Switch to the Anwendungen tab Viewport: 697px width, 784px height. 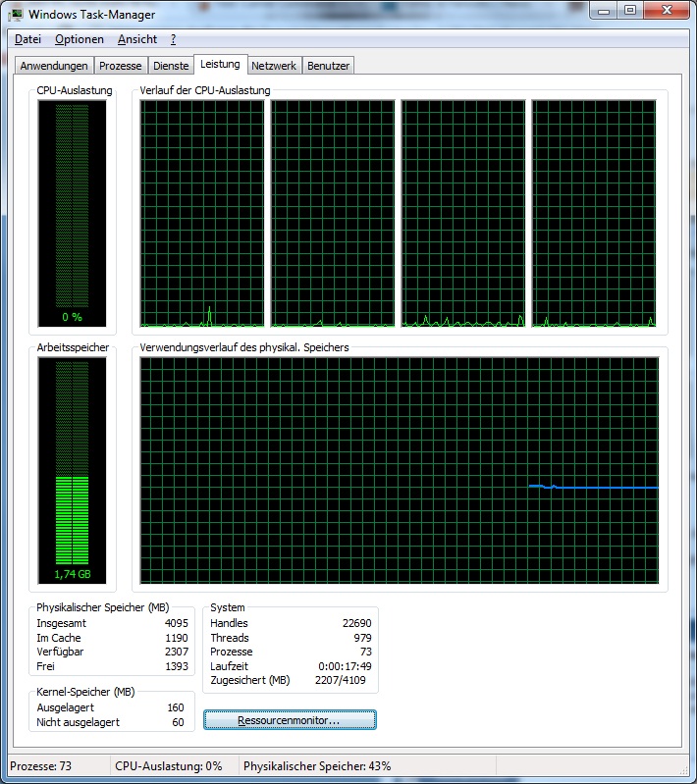54,66
